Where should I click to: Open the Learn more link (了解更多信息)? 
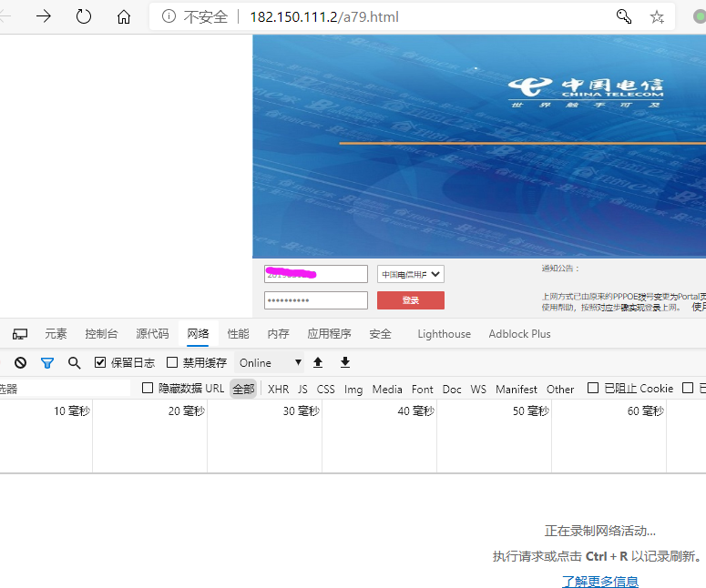(600, 582)
